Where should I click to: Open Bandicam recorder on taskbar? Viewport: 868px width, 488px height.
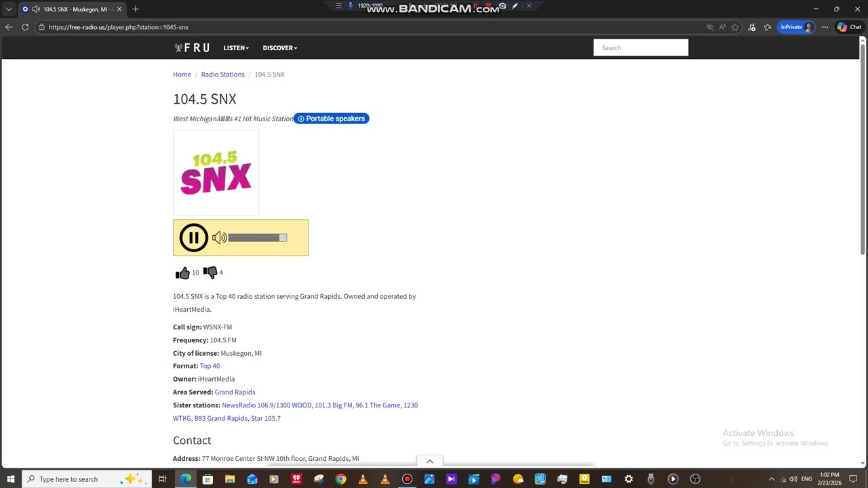pyautogui.click(x=407, y=479)
